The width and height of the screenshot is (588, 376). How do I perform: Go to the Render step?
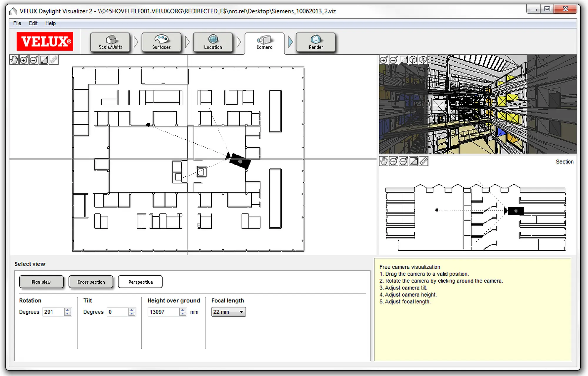pos(316,43)
